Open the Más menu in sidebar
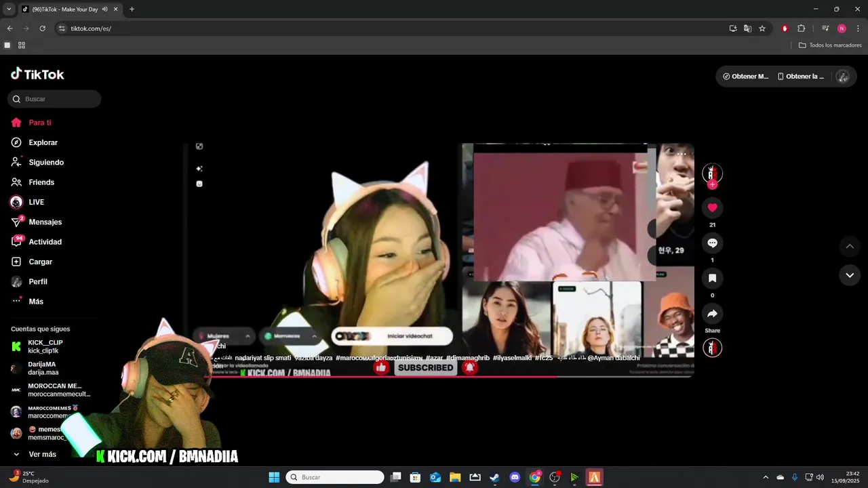868x488 pixels. coord(36,301)
